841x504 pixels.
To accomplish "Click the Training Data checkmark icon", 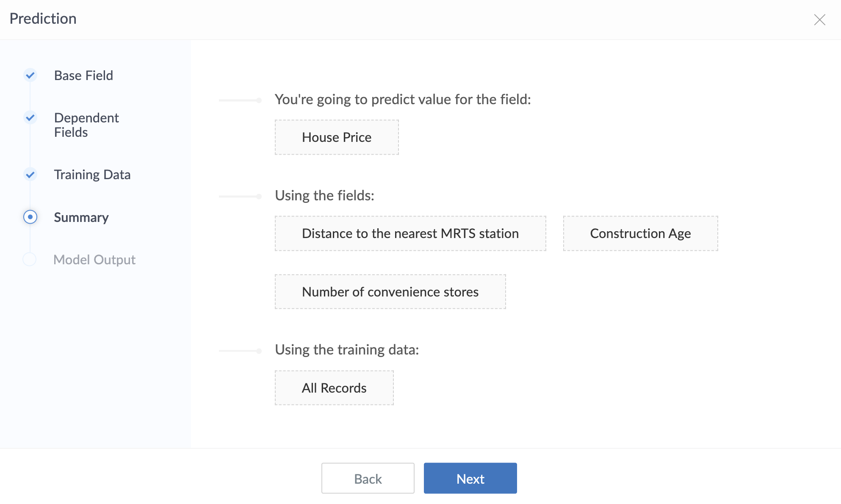I will [30, 174].
